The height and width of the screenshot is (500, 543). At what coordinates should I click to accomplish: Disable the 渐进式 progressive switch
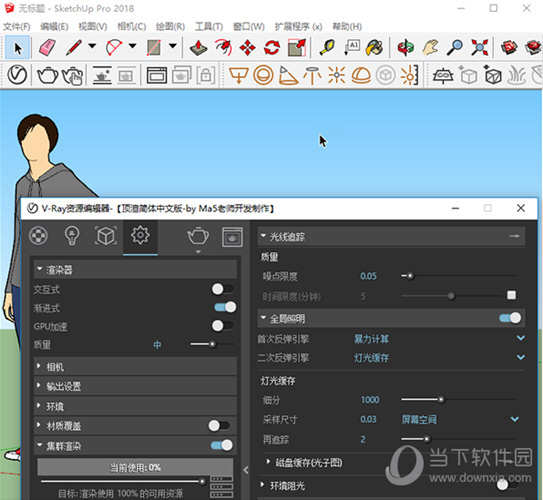pyautogui.click(x=225, y=307)
